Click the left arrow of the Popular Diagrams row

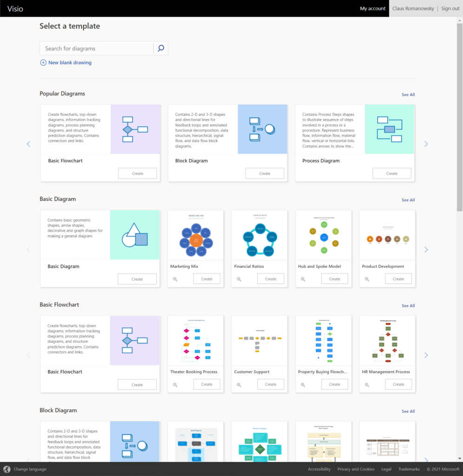point(28,144)
